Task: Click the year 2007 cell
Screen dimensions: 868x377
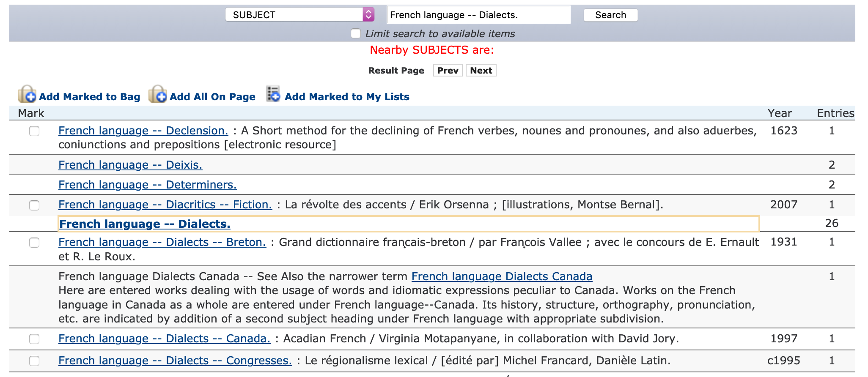Action: tap(784, 205)
